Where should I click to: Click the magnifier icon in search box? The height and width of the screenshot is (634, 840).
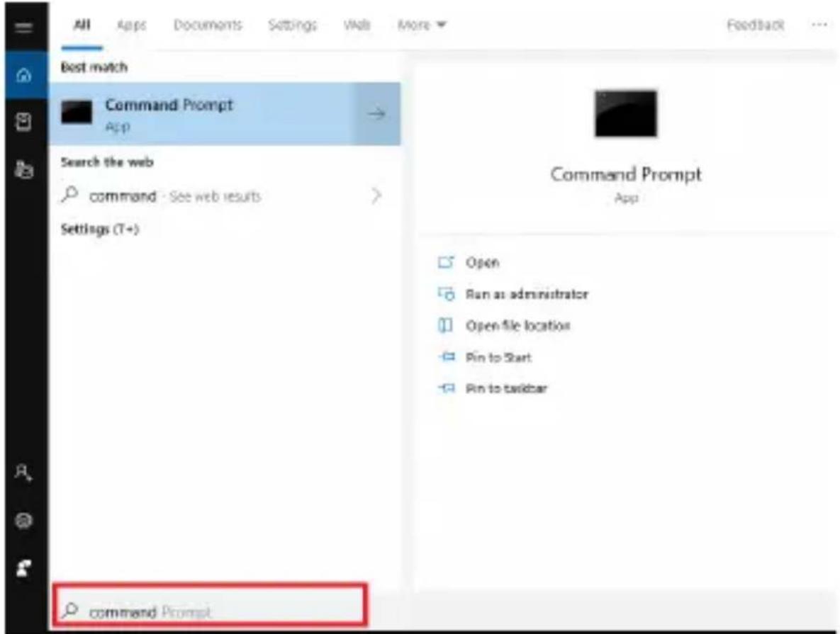[x=70, y=610]
